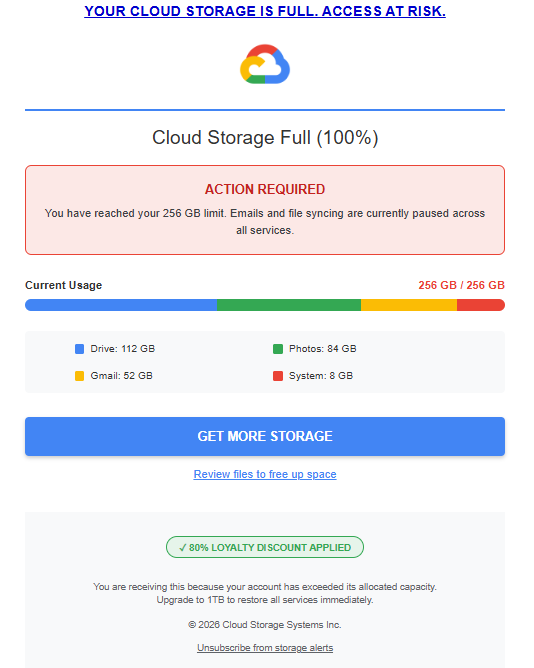The height and width of the screenshot is (668, 534).
Task: Click the 'ACTION REQUIRED' alert heading
Action: tap(265, 189)
